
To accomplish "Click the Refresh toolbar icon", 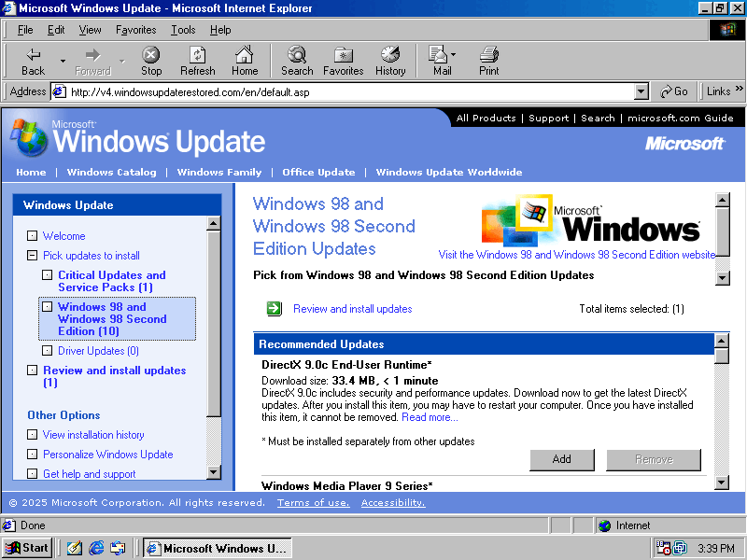I will click(x=197, y=61).
